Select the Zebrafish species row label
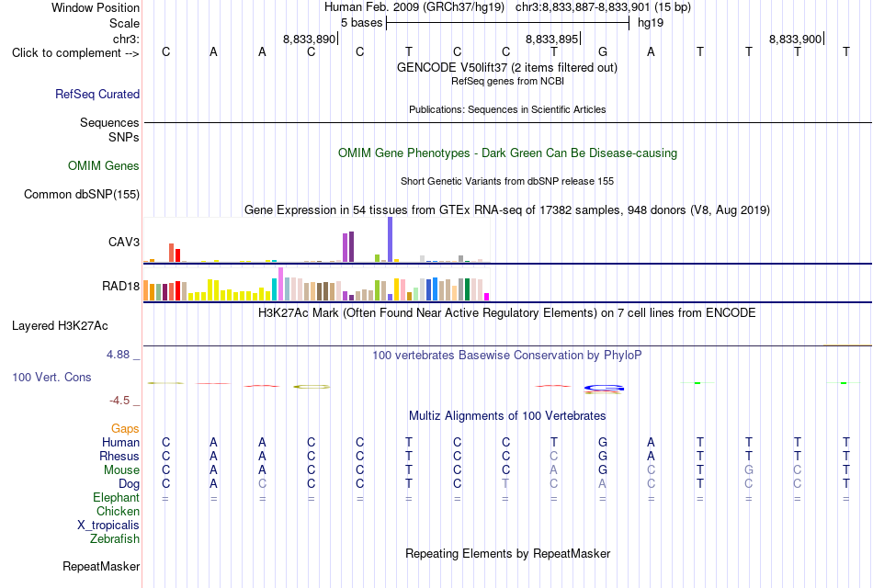The image size is (873, 588). (x=115, y=538)
